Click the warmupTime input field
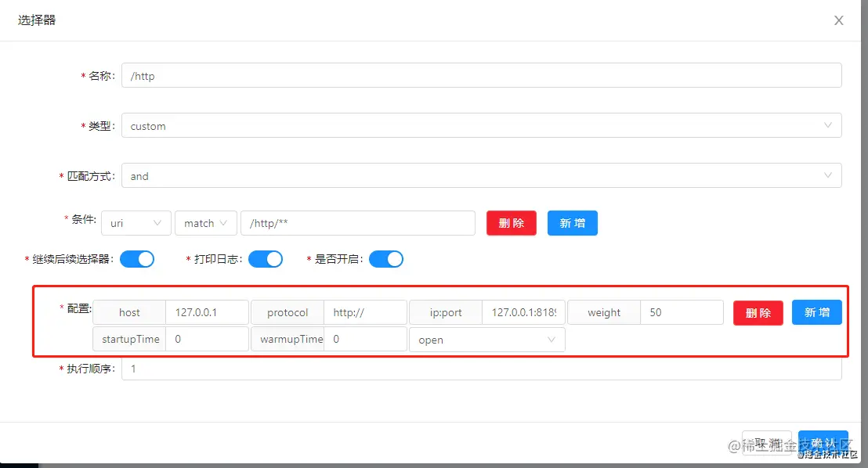Screen dimensions: 868x468 click(365, 339)
